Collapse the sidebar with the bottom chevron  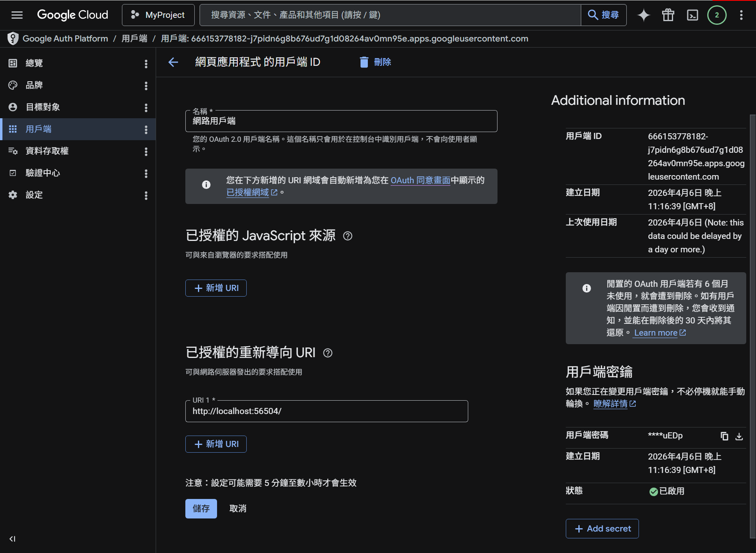(12, 539)
